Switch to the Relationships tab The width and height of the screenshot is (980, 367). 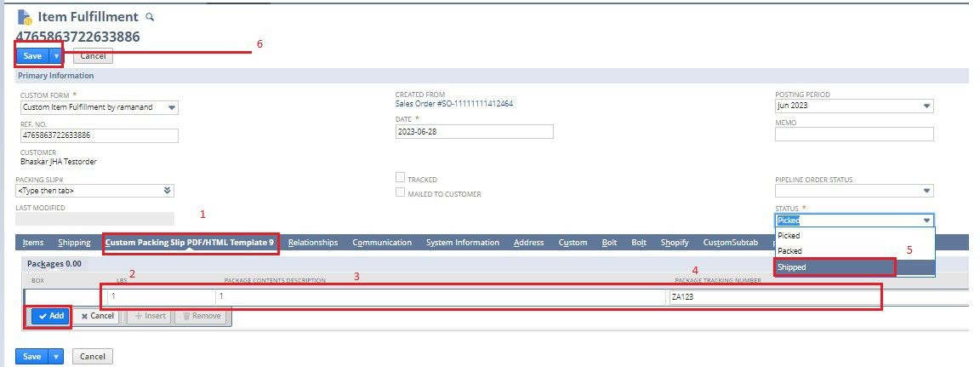(313, 243)
